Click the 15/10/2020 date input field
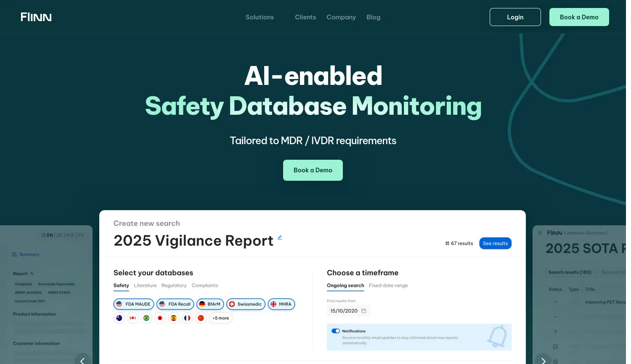Viewport: 631px width, 364px height. 344,311
